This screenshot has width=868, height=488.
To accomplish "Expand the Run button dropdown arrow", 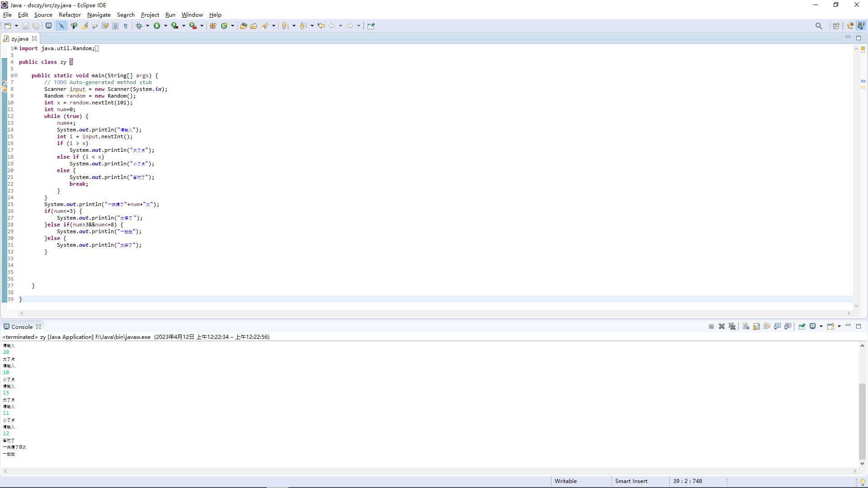I will (165, 26).
